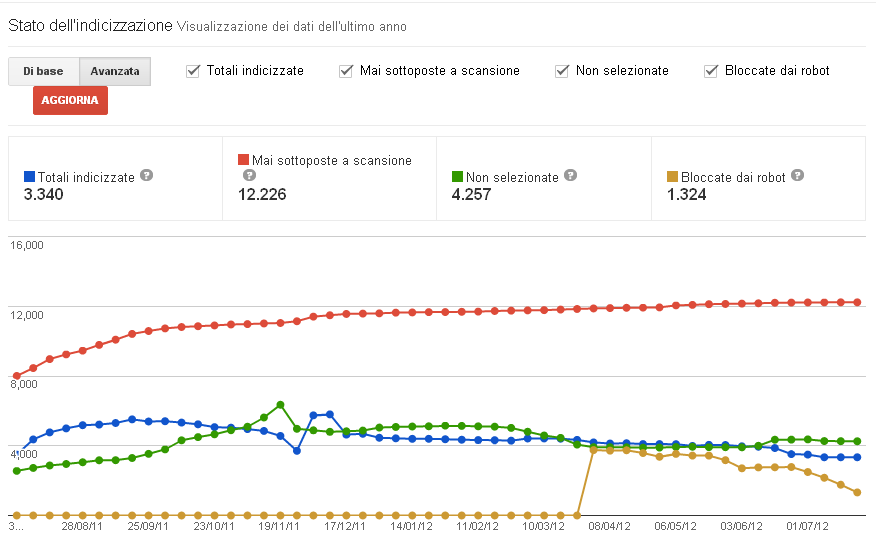Uncheck the Totali indicizzate checkbox
The height and width of the screenshot is (541, 876).
pos(193,71)
